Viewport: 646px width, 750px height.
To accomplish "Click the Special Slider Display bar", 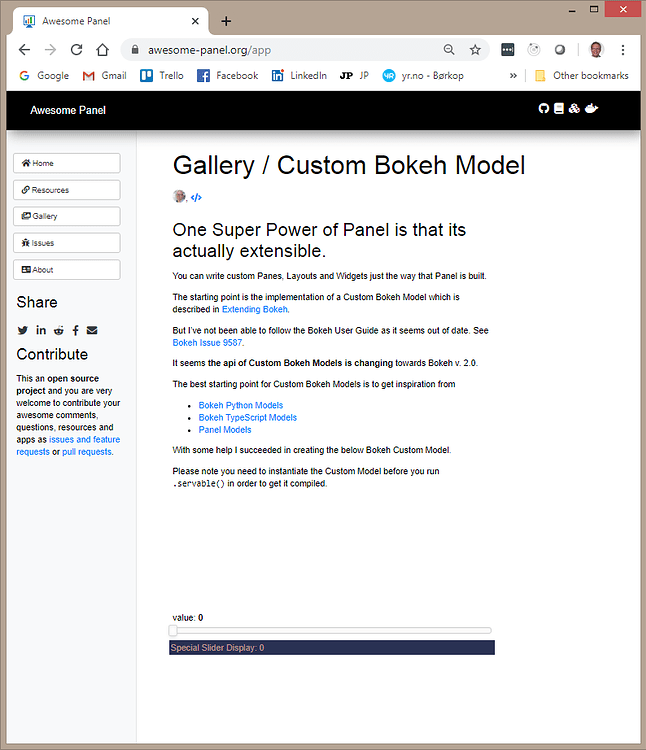I will pos(332,648).
